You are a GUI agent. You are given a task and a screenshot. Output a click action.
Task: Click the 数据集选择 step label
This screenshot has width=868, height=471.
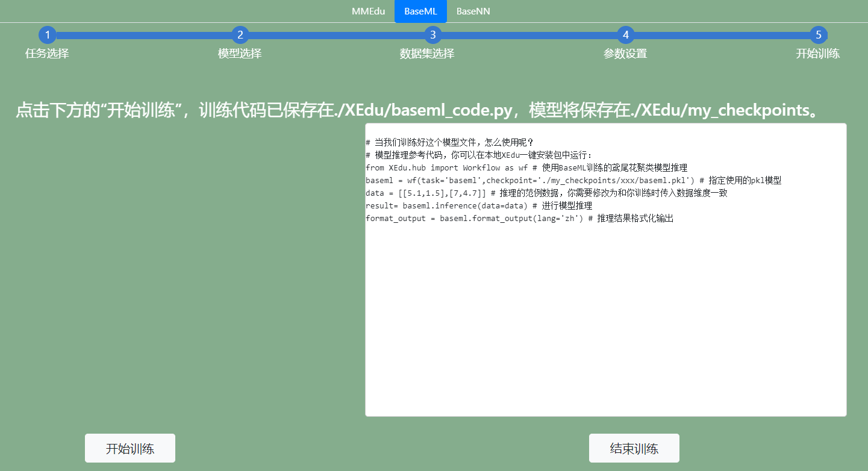427,54
